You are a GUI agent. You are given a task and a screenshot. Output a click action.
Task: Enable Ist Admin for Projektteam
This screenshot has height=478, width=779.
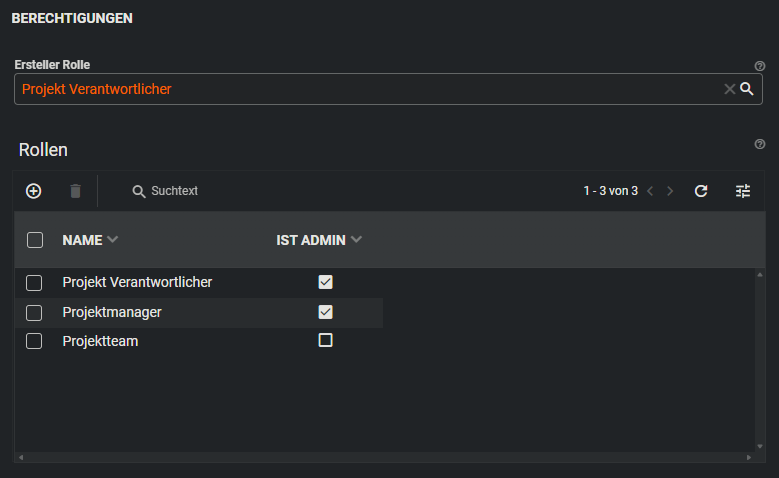(325, 340)
